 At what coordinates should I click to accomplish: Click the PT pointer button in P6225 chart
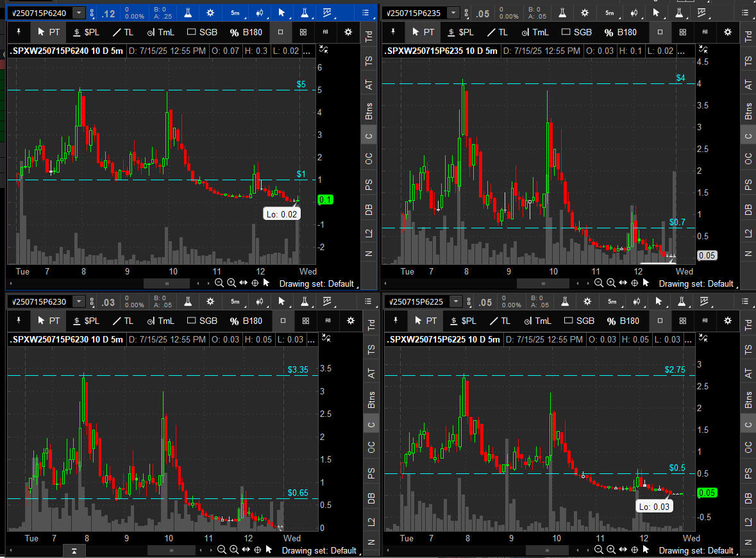click(x=424, y=321)
